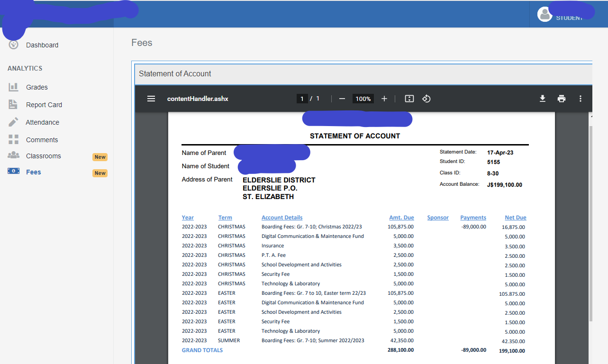Image resolution: width=608 pixels, height=364 pixels.
Task: Click the Sponsor column header
Action: tap(438, 218)
